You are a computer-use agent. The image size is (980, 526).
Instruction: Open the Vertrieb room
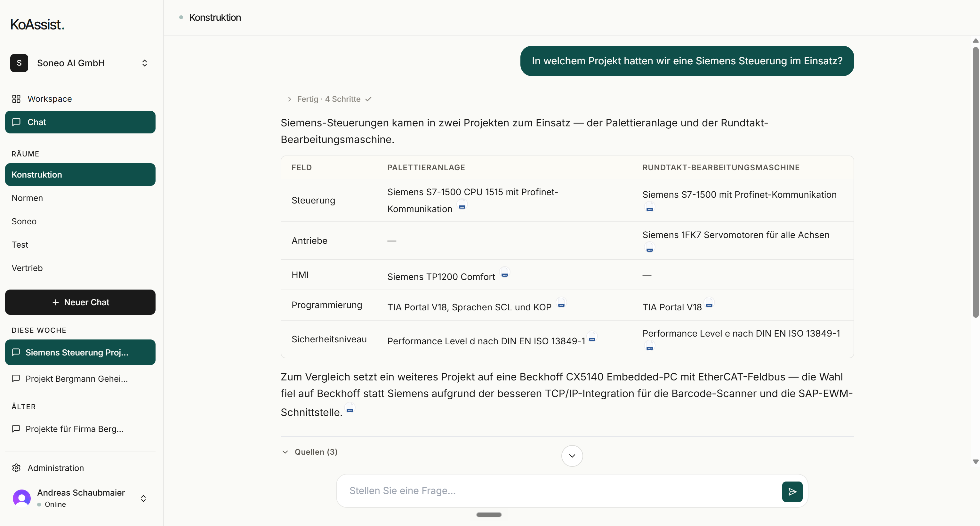(80, 268)
